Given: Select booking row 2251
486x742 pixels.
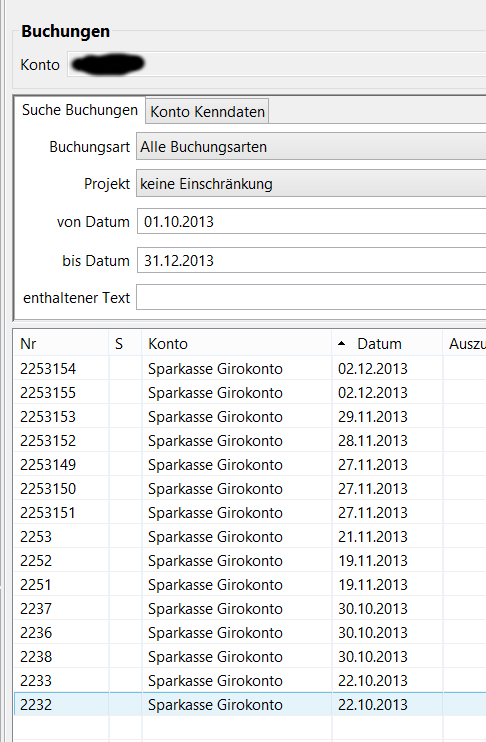Looking at the screenshot, I should pos(250,585).
